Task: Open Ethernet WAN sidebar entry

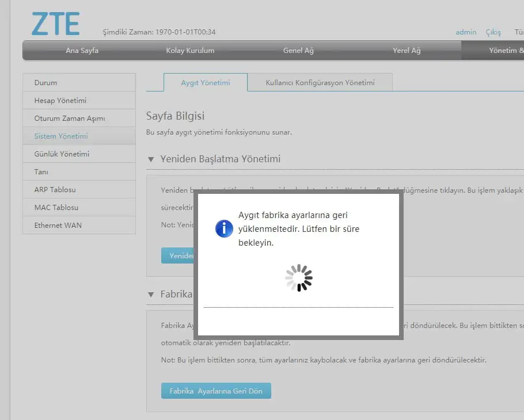Action: click(x=58, y=225)
